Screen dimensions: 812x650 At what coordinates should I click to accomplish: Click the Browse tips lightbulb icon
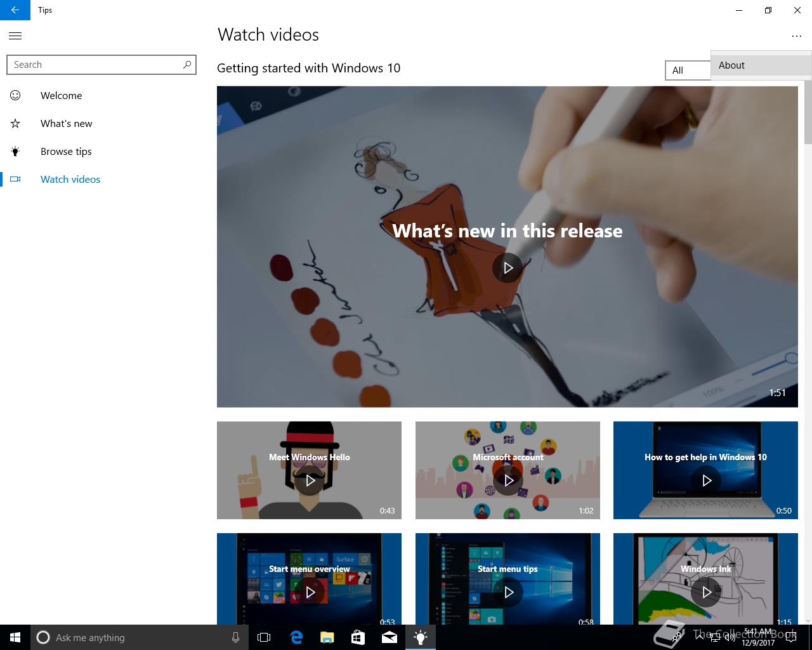click(x=15, y=152)
